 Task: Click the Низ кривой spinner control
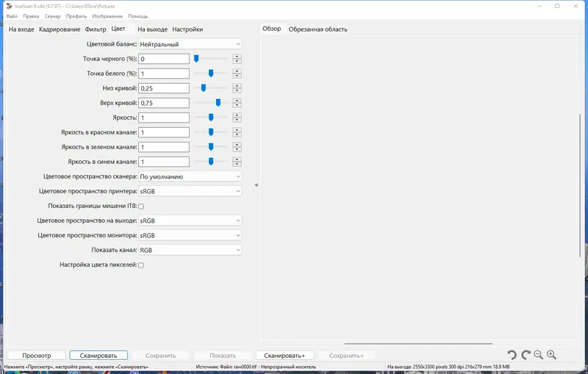pos(237,88)
